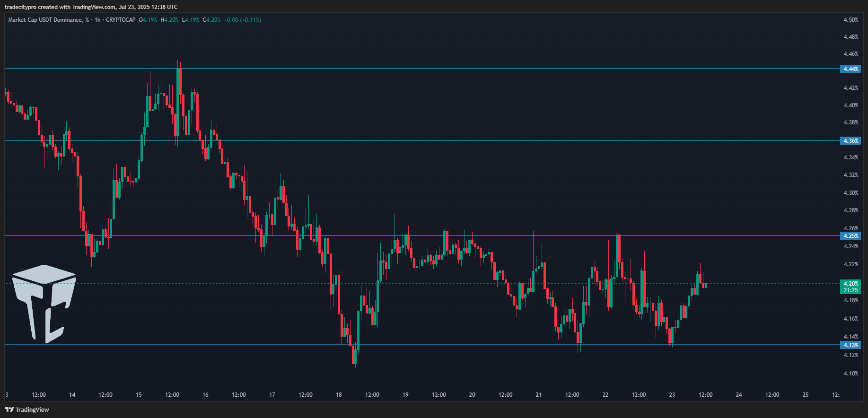Screen dimensions: 868x418
Task: Click the current price label 4.20%
Action: (x=850, y=284)
